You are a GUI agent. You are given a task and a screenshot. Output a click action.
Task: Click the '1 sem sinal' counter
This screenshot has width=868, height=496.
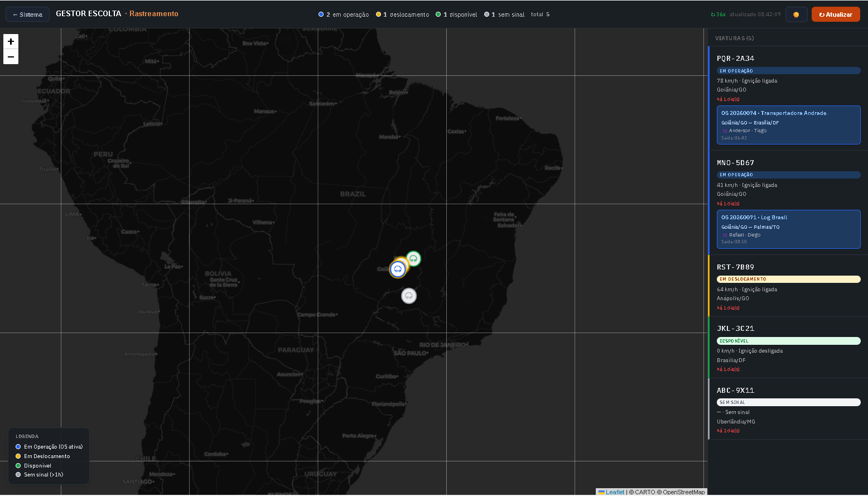504,15
